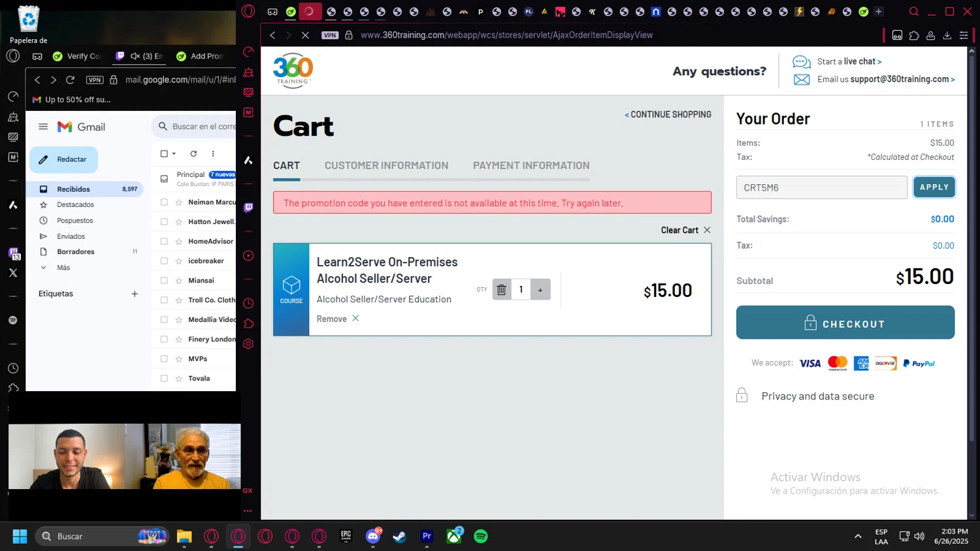Image resolution: width=980 pixels, height=551 pixels.
Task: Click the quantity field showing 1
Action: coord(521,289)
